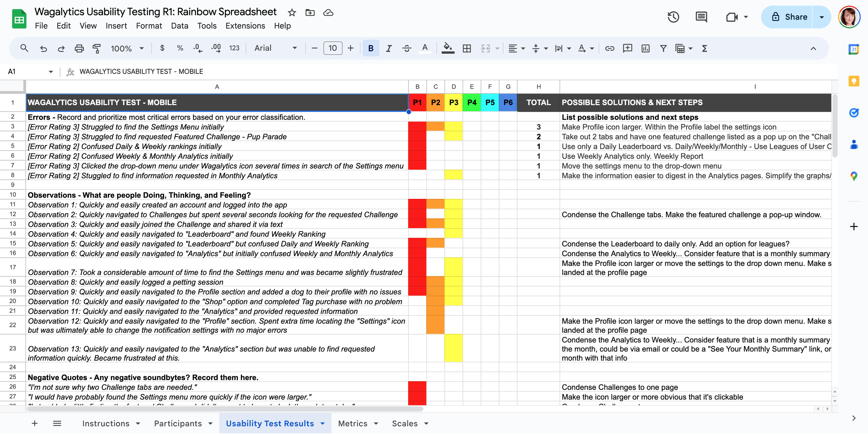This screenshot has height=434, width=868.
Task: Click the insert link icon
Action: 609,48
